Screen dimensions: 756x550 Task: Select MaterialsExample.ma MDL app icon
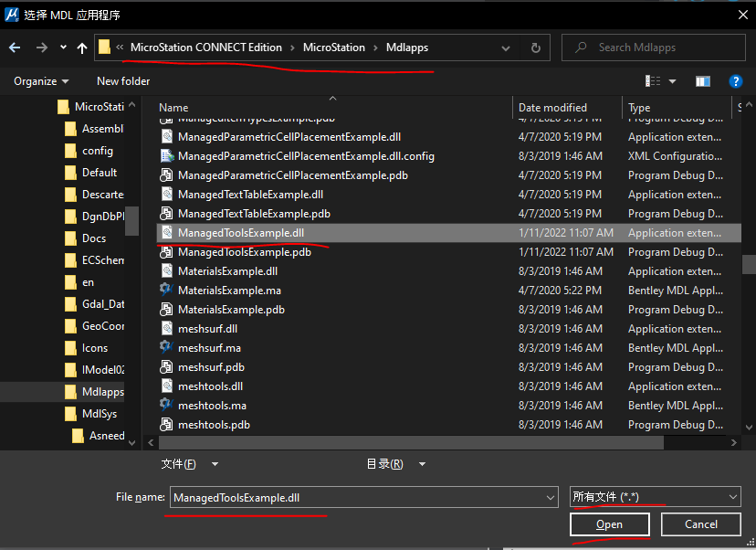pyautogui.click(x=166, y=290)
